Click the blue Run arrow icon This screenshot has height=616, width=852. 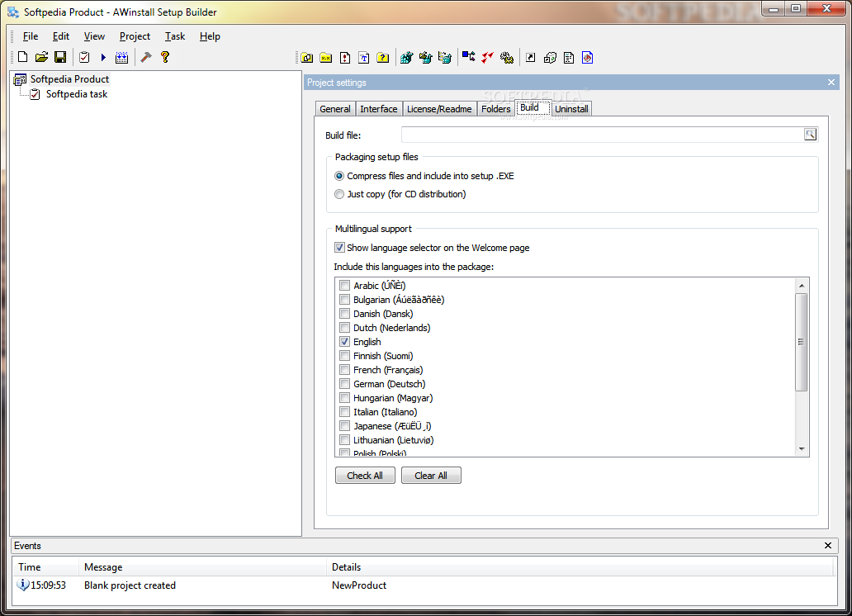coord(103,57)
